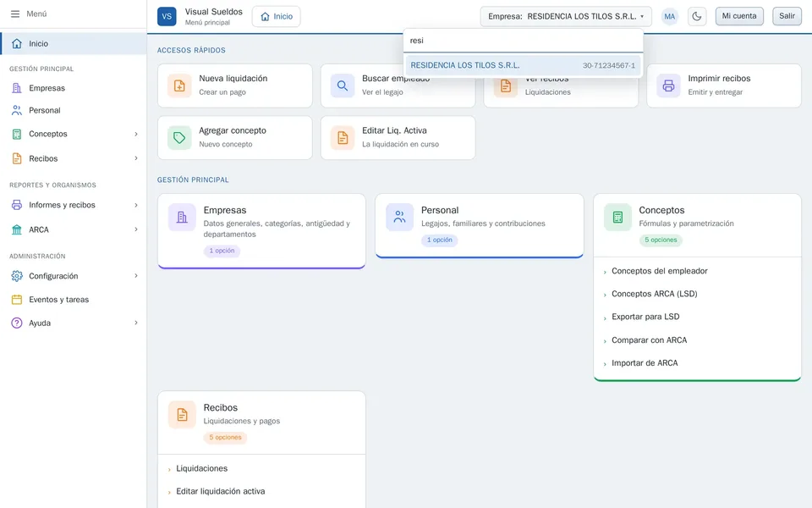Viewport: 812px width, 508px height.
Task: Click the Ayuda question mark icon
Action: coord(17,323)
